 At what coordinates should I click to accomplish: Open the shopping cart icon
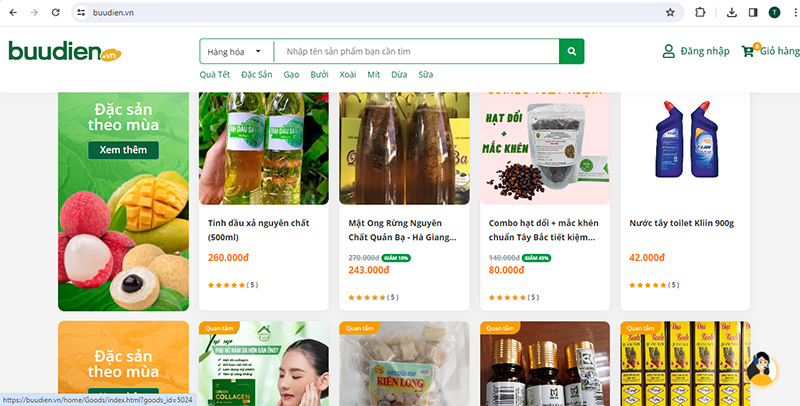coord(748,50)
